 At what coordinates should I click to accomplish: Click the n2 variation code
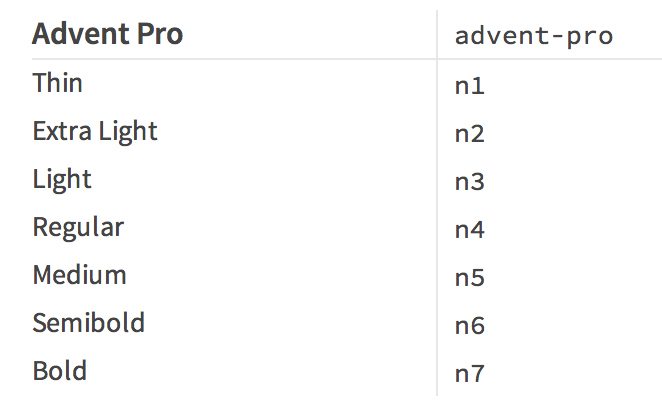coord(469,134)
